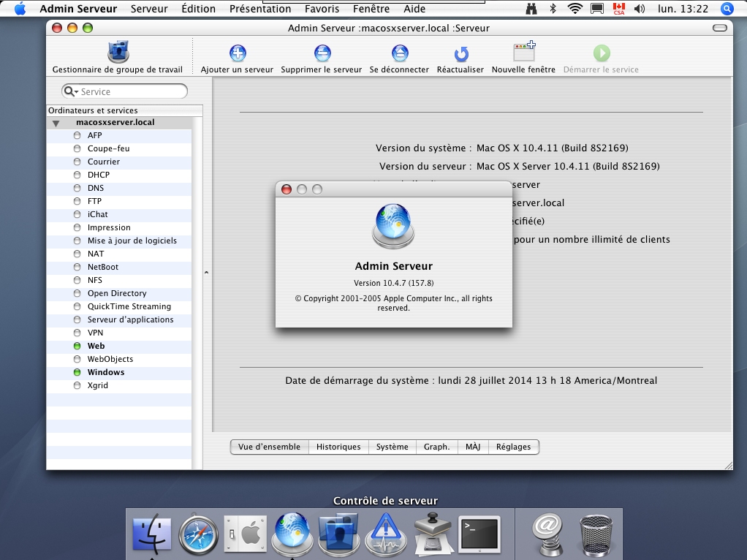The image size is (747, 560).
Task: Open Spotlight search in menu bar
Action: (727, 9)
